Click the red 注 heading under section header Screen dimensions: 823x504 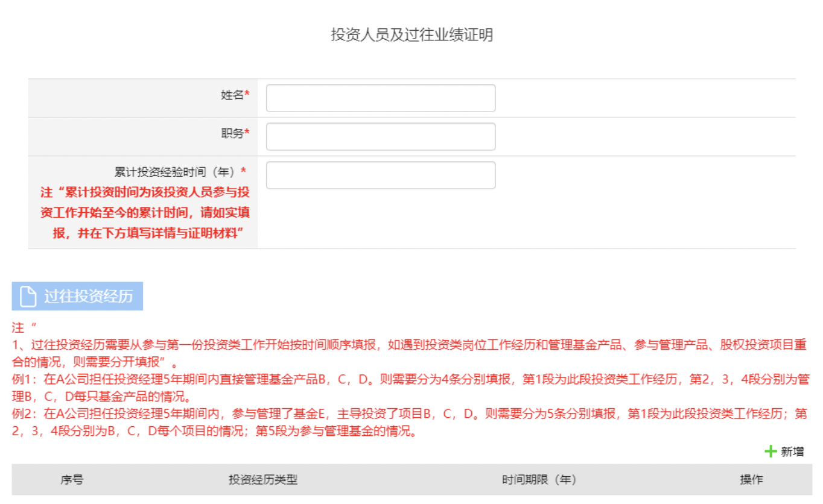click(x=19, y=328)
